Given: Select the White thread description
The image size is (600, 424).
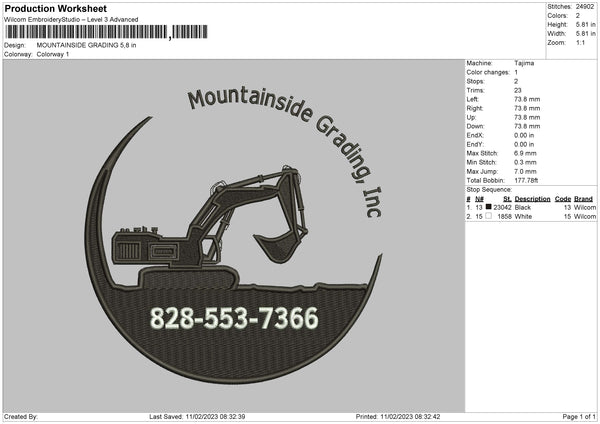Looking at the screenshot, I should tap(523, 217).
